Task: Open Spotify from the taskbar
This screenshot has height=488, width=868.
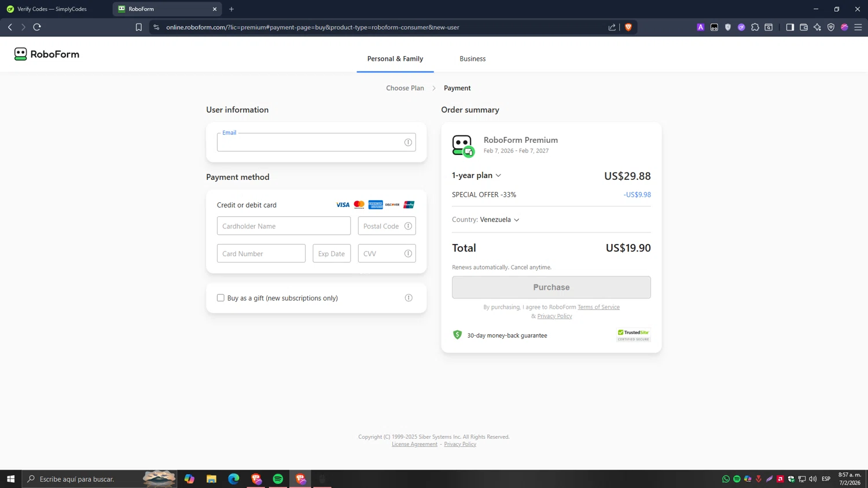Action: tap(278, 479)
